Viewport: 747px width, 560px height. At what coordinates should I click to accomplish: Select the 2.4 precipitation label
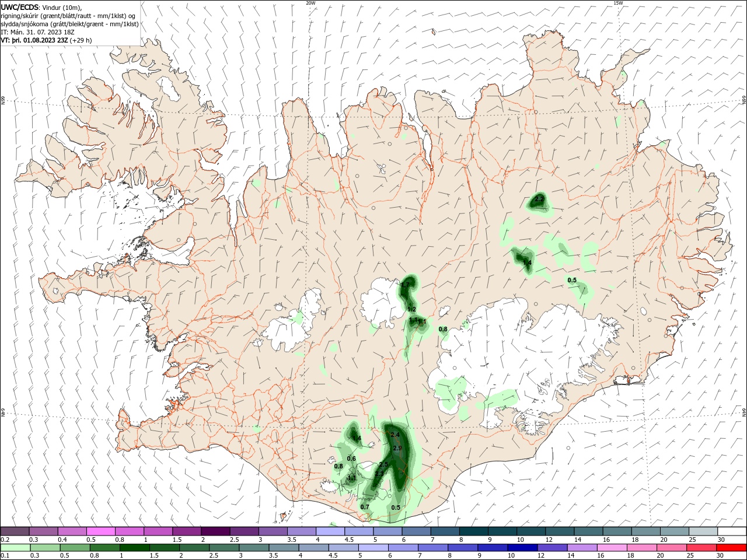[x=395, y=435]
